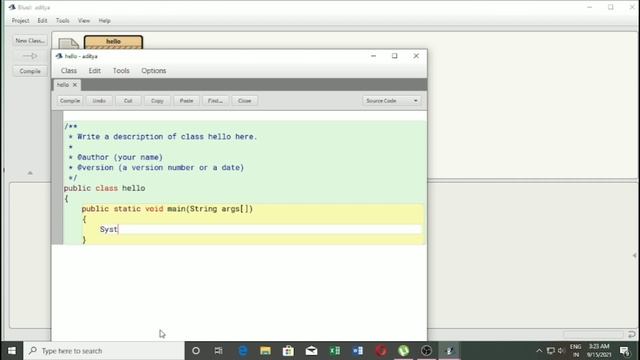This screenshot has width=640, height=360.
Task: Show hidden system tray icons chevron
Action: tap(539, 351)
